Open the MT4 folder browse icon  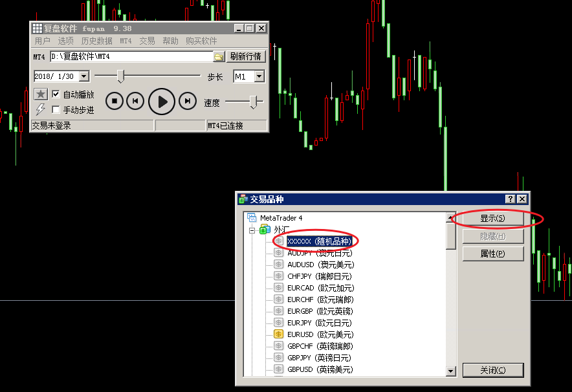point(219,57)
